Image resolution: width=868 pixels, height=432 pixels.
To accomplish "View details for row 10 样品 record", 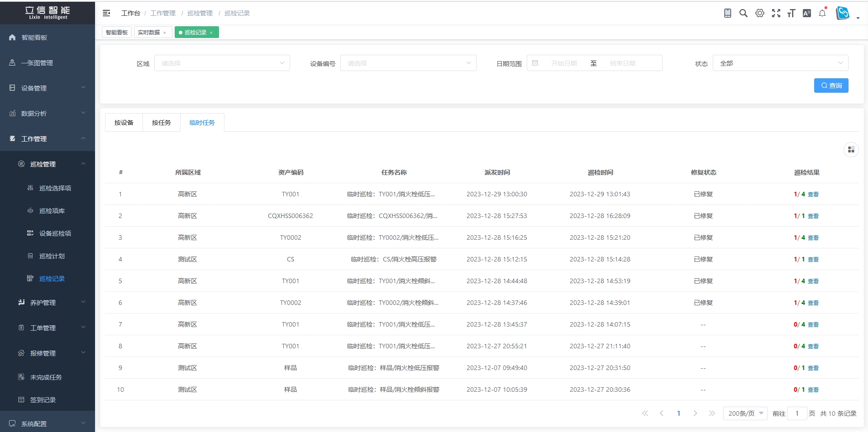I will click(813, 389).
